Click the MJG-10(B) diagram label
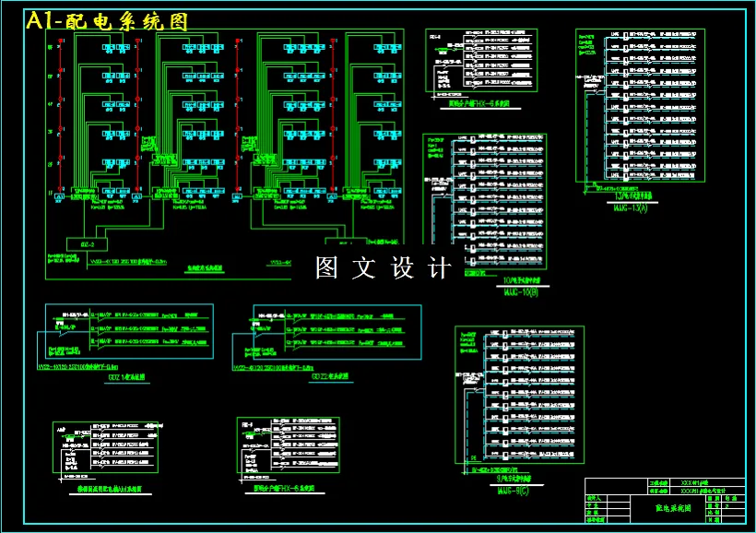The width and height of the screenshot is (756, 533). [x=521, y=293]
